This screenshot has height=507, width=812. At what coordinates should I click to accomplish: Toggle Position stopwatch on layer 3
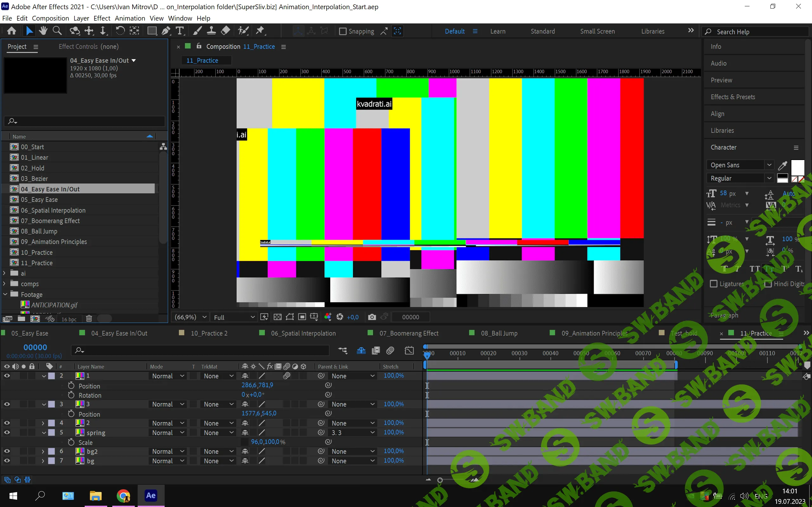tap(71, 414)
